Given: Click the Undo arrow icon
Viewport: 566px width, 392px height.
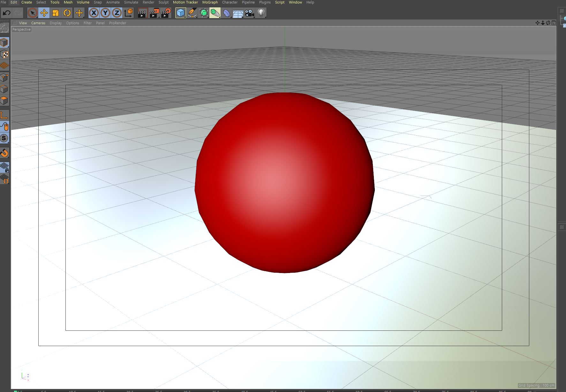Looking at the screenshot, I should [x=6, y=13].
